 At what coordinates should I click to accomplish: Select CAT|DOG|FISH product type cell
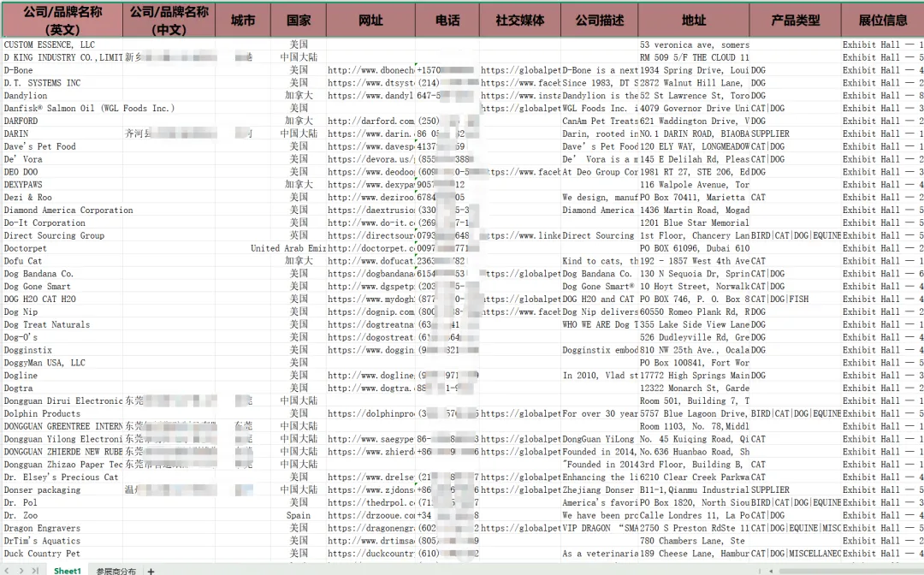(x=795, y=299)
